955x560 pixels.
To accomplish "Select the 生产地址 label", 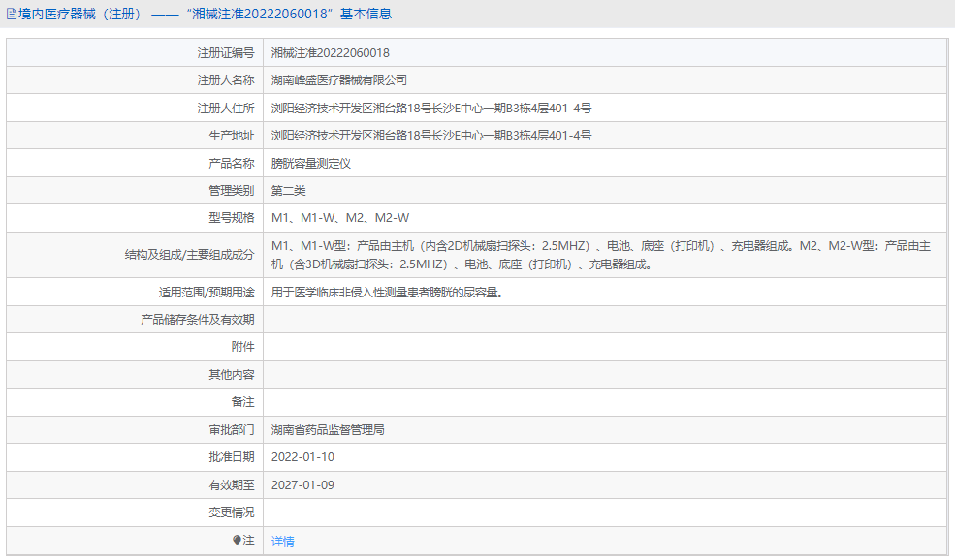I will click(232, 136).
